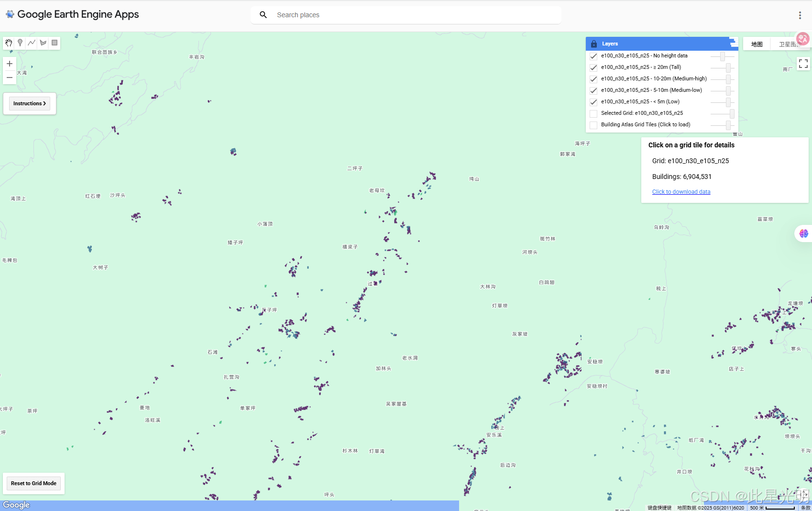Click the lock icon on the Layers panel

[593, 44]
